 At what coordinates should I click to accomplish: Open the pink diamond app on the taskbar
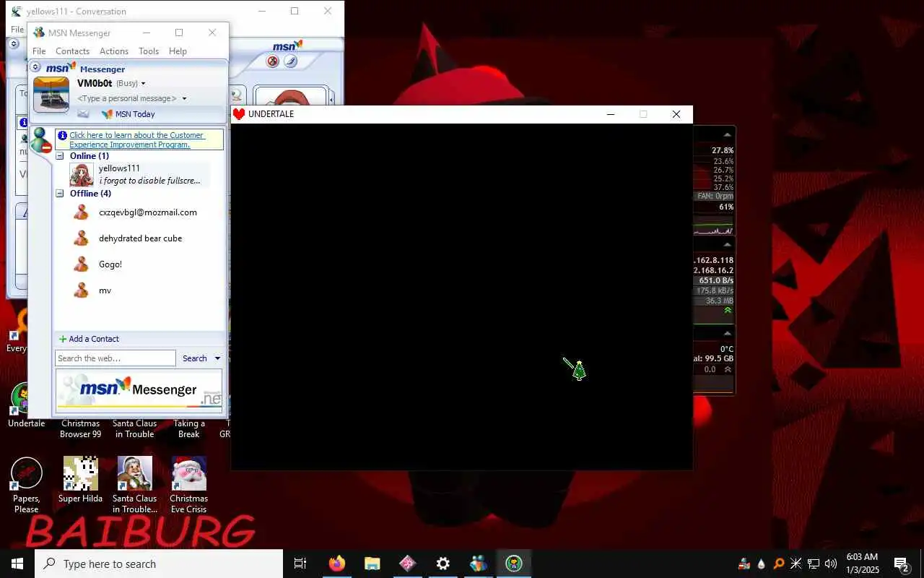(x=408, y=564)
